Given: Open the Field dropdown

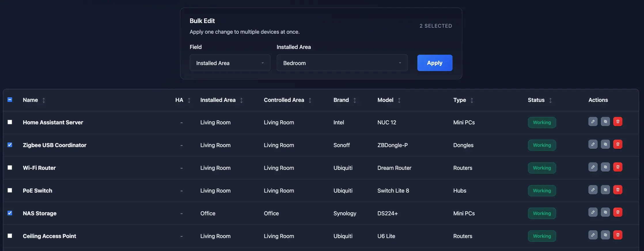Looking at the screenshot, I should coord(230,63).
